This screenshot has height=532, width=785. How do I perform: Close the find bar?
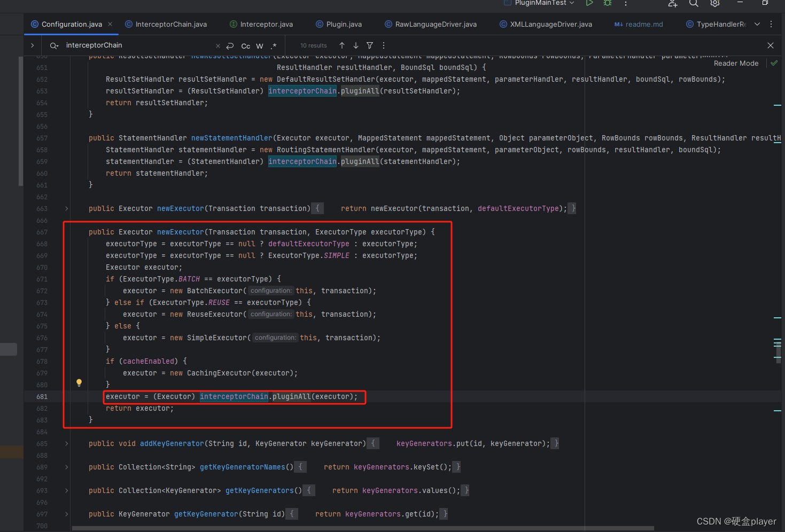pyautogui.click(x=771, y=45)
